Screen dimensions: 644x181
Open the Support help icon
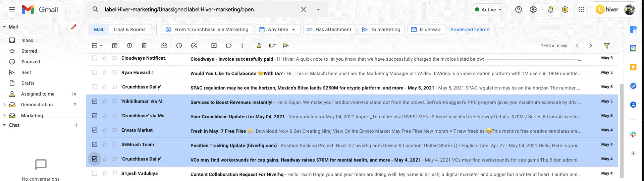[519, 9]
